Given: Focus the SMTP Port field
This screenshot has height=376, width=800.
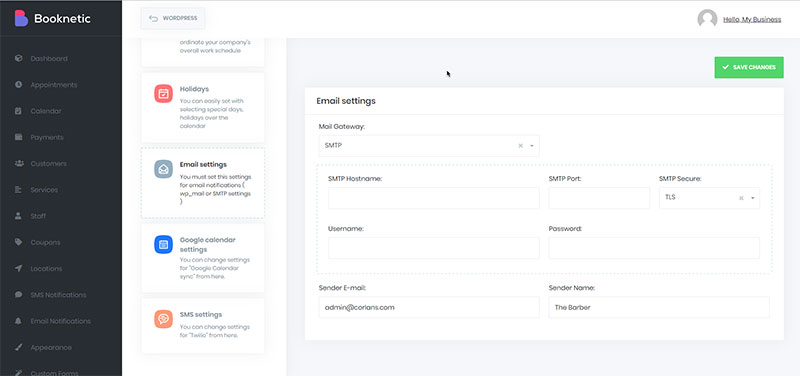Looking at the screenshot, I should point(599,198).
